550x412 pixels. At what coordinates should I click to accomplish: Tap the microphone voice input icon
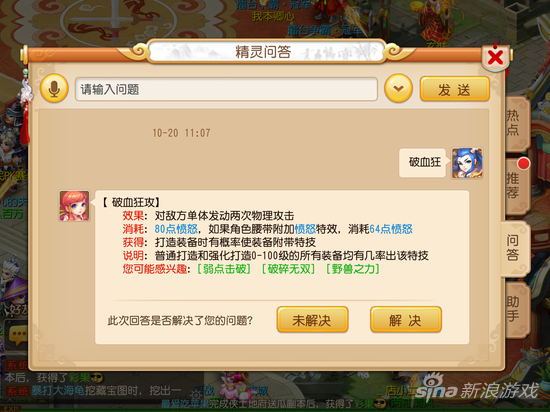(x=54, y=89)
